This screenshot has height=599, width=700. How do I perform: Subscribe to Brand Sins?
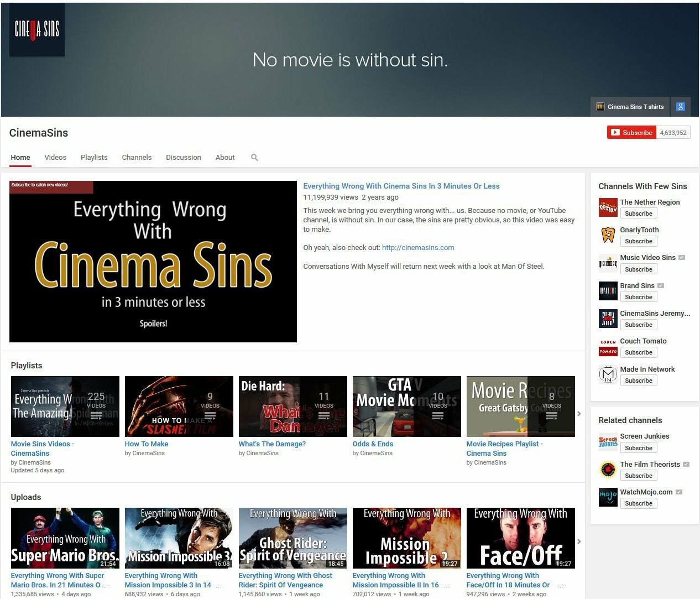coord(639,297)
